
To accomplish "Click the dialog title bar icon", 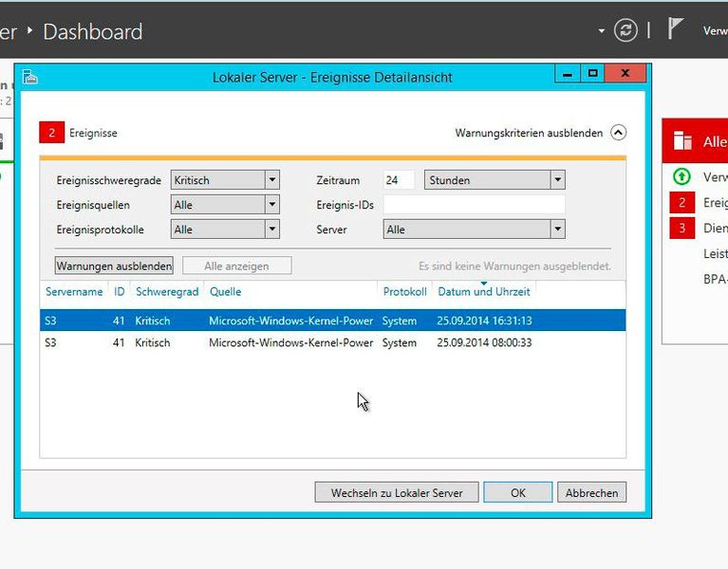I will coord(29,77).
